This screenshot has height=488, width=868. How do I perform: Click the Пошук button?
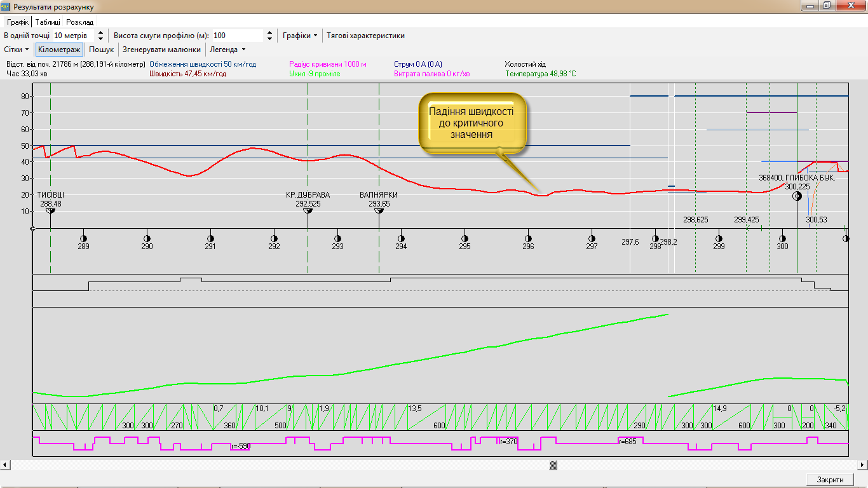pos(101,50)
